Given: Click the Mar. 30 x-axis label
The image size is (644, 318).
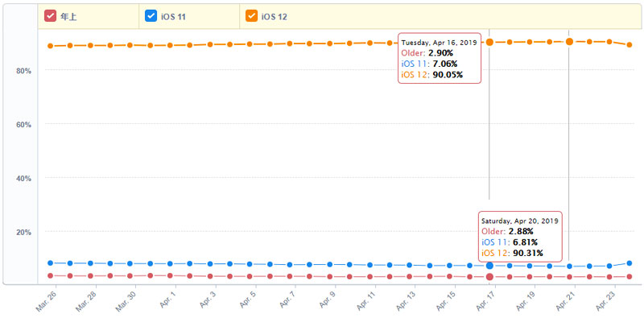Looking at the screenshot, I should (x=126, y=301).
